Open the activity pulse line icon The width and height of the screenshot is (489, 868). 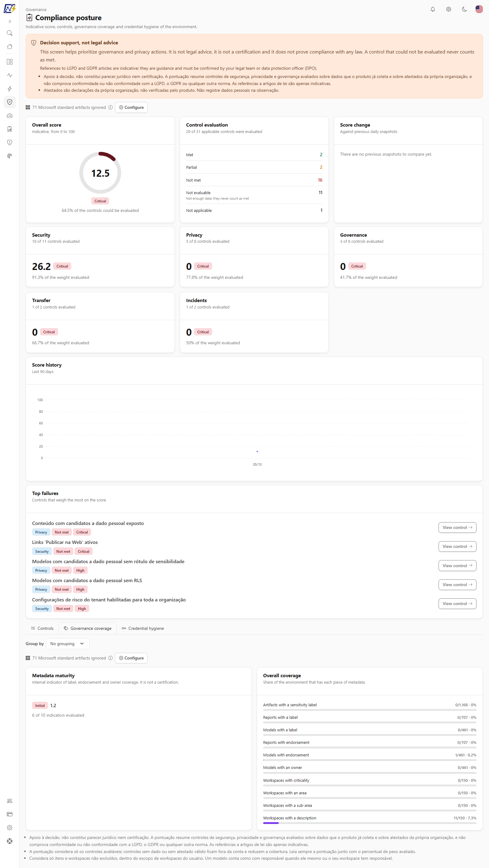coord(9,75)
